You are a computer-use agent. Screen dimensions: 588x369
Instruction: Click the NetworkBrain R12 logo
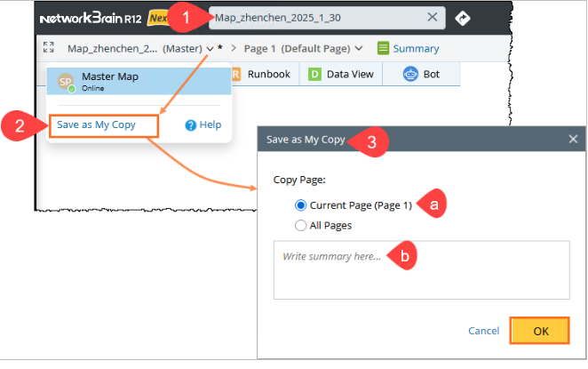point(91,18)
